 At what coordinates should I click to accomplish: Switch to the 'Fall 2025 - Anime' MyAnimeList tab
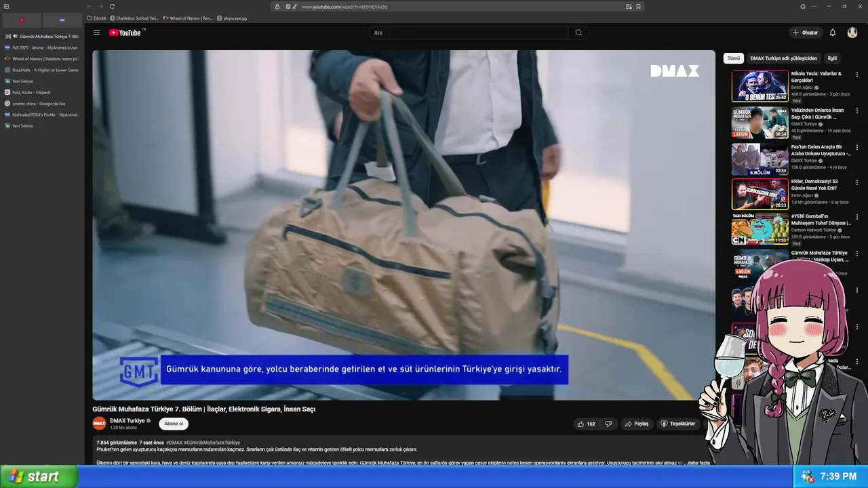[x=41, y=47]
